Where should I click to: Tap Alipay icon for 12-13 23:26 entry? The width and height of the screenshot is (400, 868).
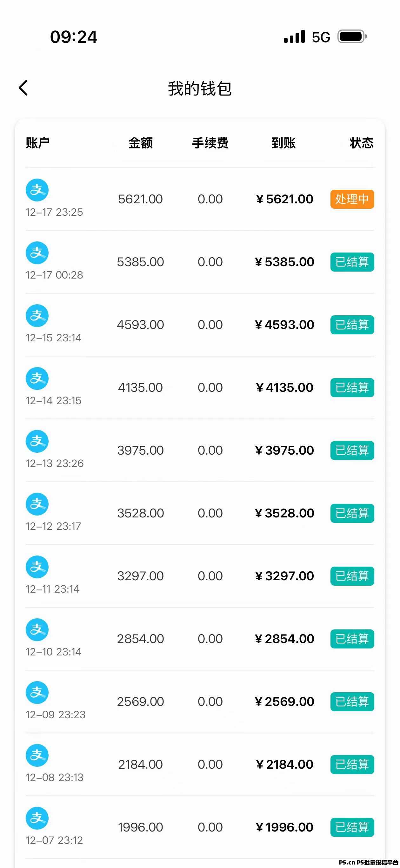(x=37, y=441)
